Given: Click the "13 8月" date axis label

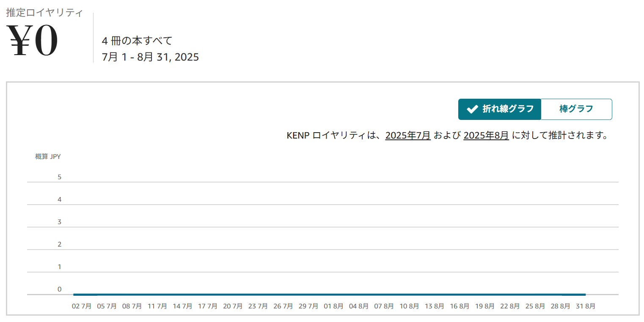Looking at the screenshot, I should pos(434,306).
